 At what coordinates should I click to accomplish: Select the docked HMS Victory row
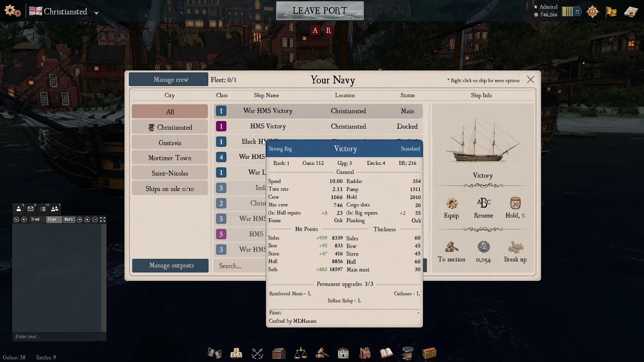tap(318, 126)
